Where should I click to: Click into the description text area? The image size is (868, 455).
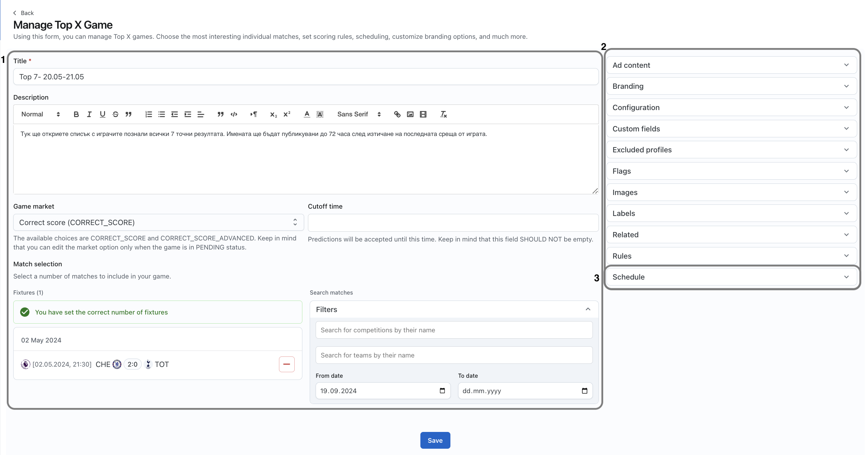coord(306,159)
